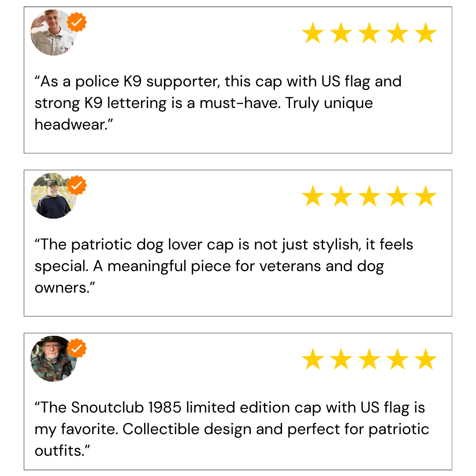Click fourth star of the Snoutclub 1985 review
Image resolution: width=476 pixels, height=476 pixels.
click(398, 359)
